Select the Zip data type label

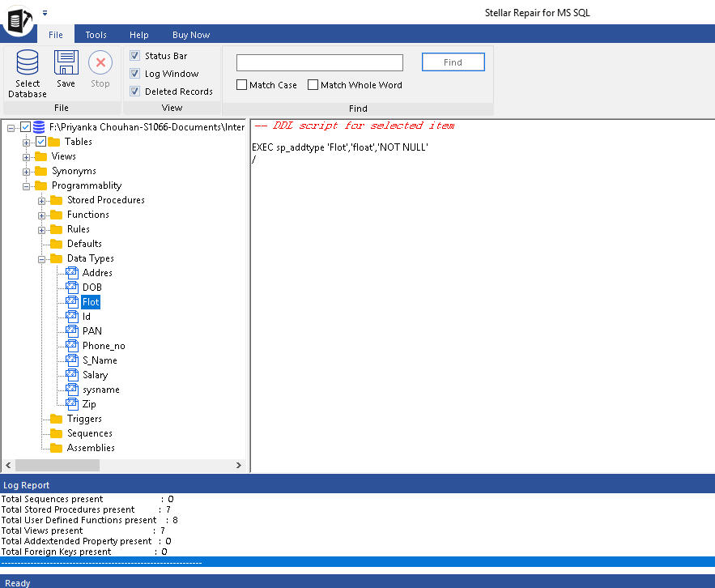[89, 404]
